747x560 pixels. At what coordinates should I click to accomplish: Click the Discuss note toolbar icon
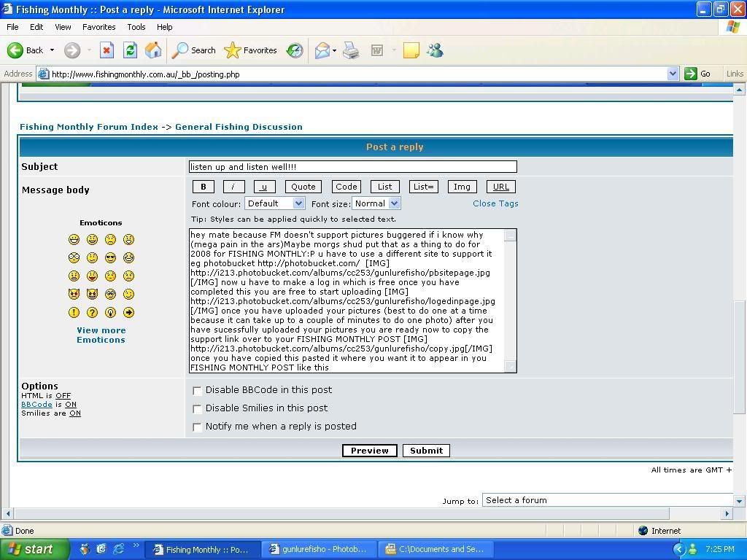point(411,50)
